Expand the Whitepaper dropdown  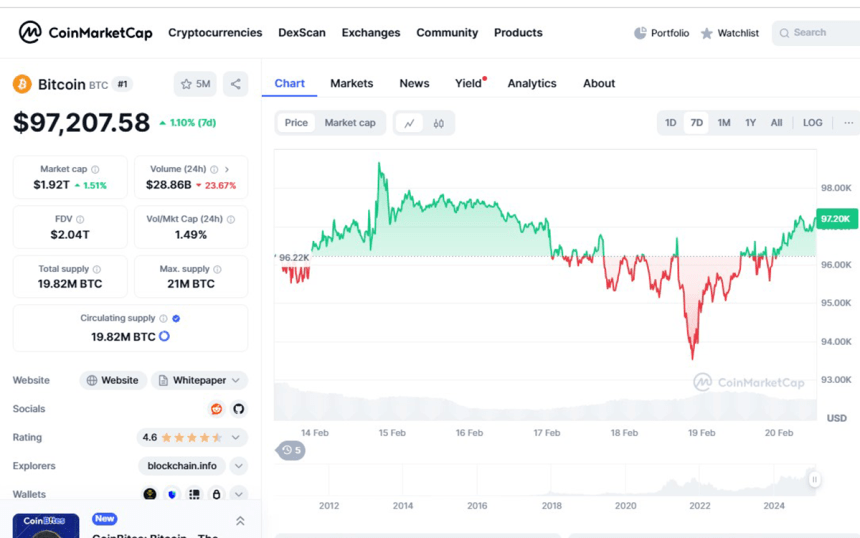pyautogui.click(x=236, y=381)
